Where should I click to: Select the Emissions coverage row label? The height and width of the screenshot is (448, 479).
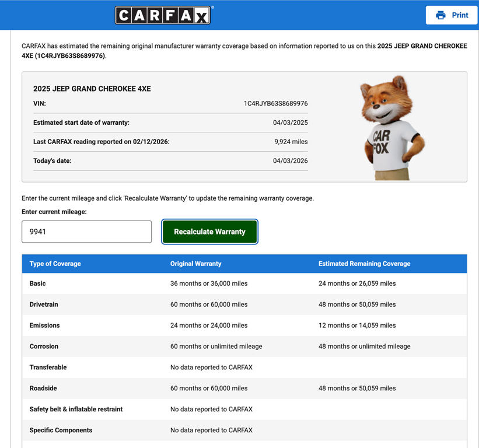click(x=44, y=325)
